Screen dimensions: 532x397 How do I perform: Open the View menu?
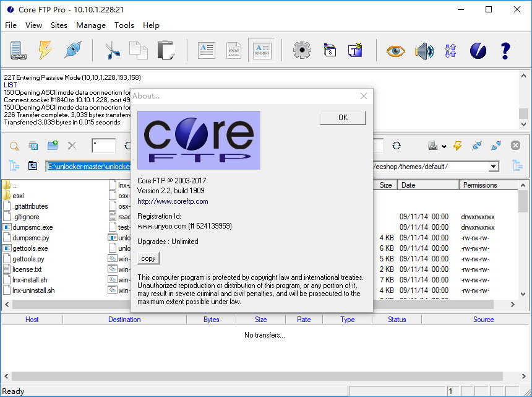33,25
